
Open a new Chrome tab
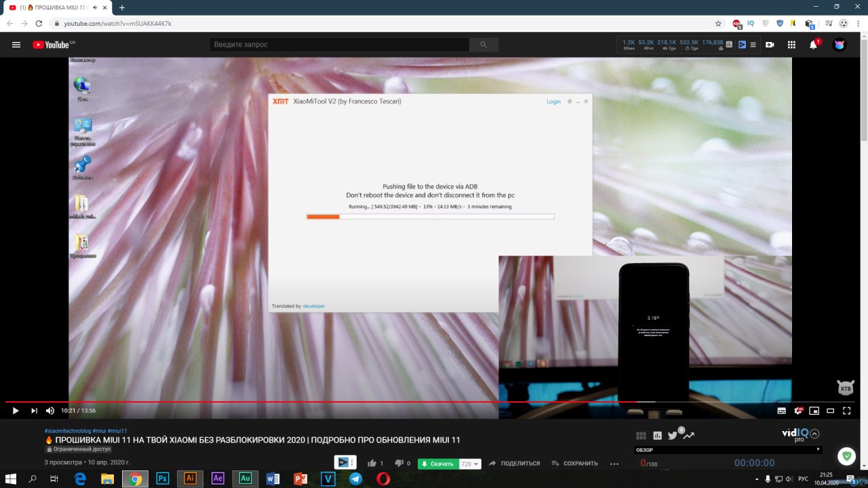(122, 7)
